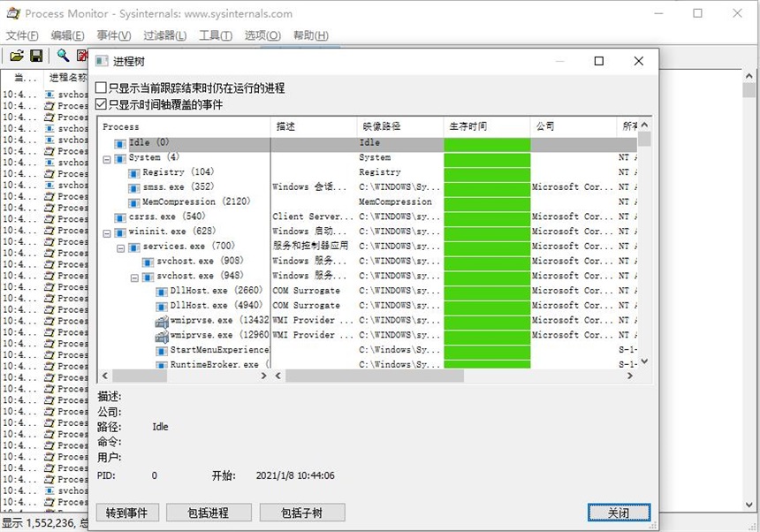The image size is (760, 532).
Task: Maximize the 进程树 dialog
Action: coord(599,61)
